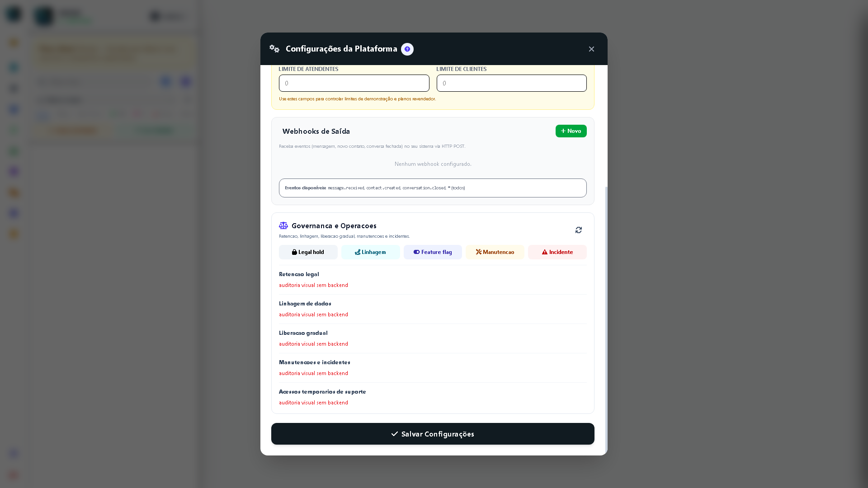Focus the Limite de Clientes field

[511, 83]
